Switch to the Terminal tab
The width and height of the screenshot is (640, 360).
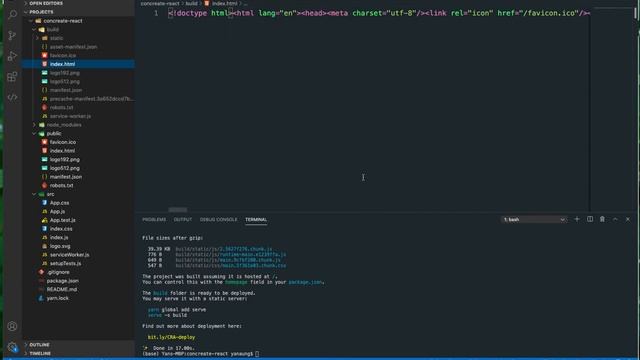coord(256,220)
